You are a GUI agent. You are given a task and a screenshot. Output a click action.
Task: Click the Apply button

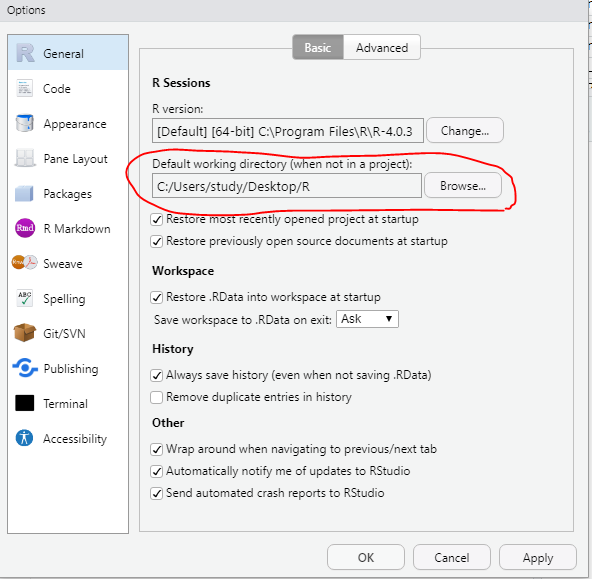(538, 557)
